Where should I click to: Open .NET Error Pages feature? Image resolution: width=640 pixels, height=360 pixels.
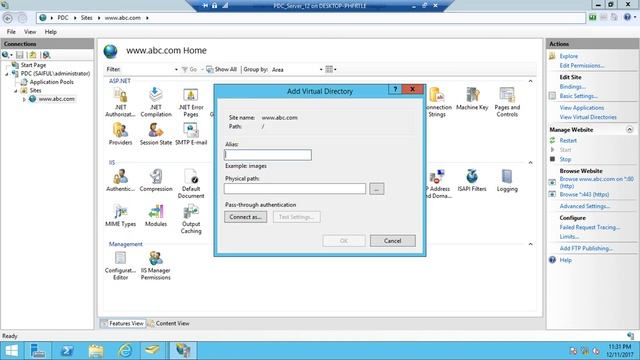tap(191, 102)
